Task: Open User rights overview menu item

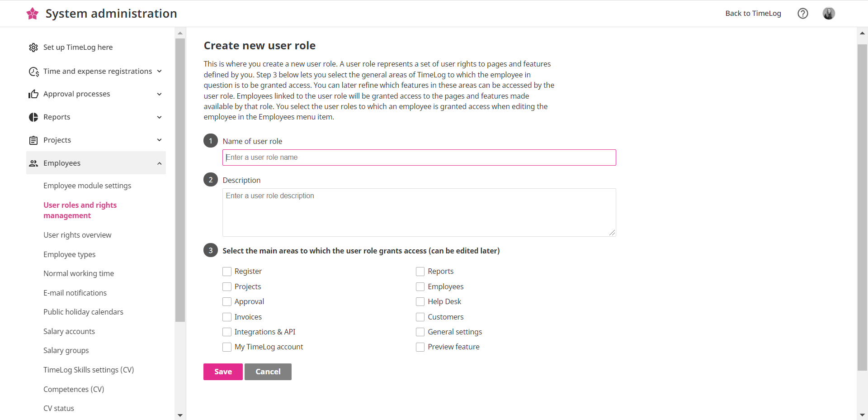Action: [x=77, y=235]
